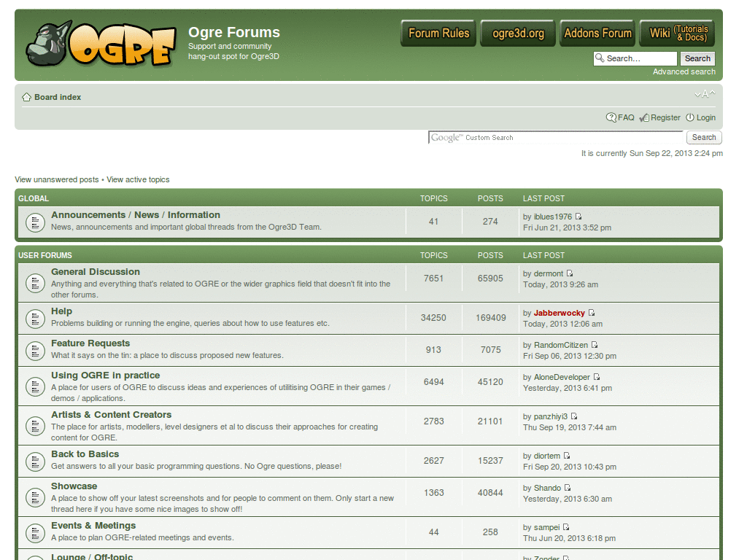Open user profile dermont
The image size is (747, 560).
pos(549,274)
